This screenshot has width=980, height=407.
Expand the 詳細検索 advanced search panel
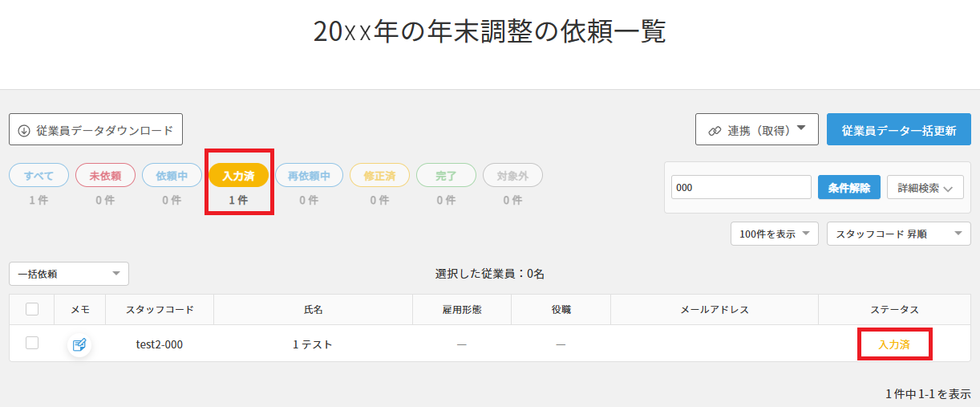(x=925, y=188)
